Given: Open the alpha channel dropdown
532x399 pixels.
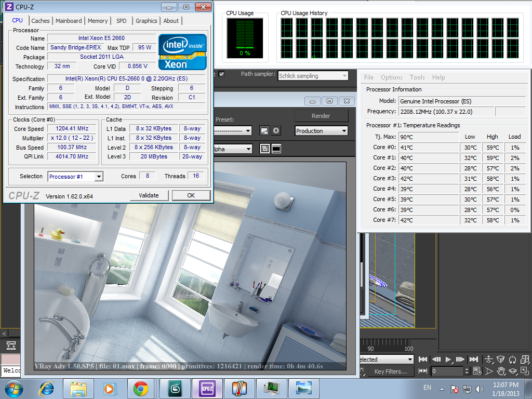Looking at the screenshot, I should [x=233, y=149].
